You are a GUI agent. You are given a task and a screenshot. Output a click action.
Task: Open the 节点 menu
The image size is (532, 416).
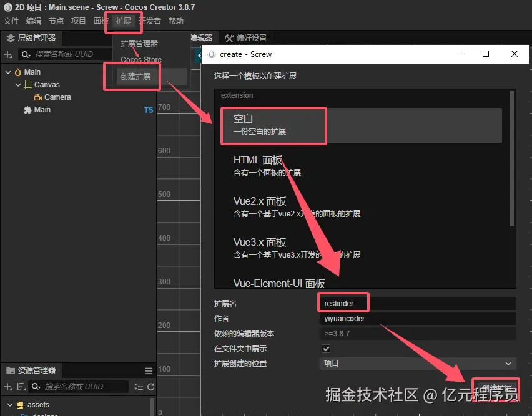point(56,21)
